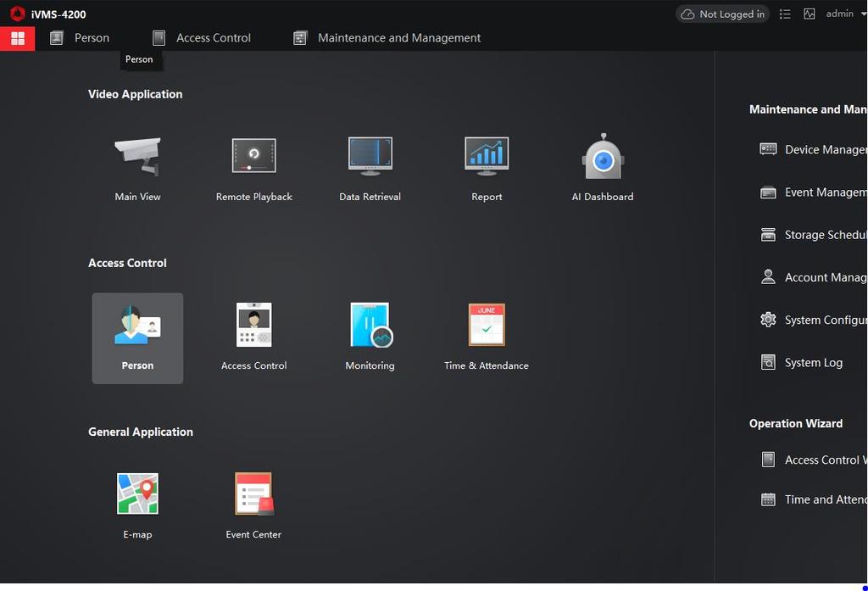Click the Not Logged in cloud button

722,14
